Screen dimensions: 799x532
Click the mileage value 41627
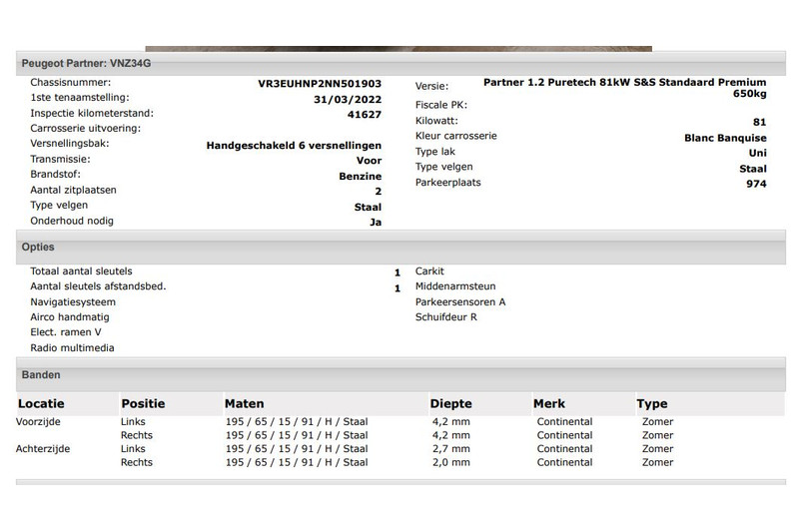pyautogui.click(x=364, y=114)
